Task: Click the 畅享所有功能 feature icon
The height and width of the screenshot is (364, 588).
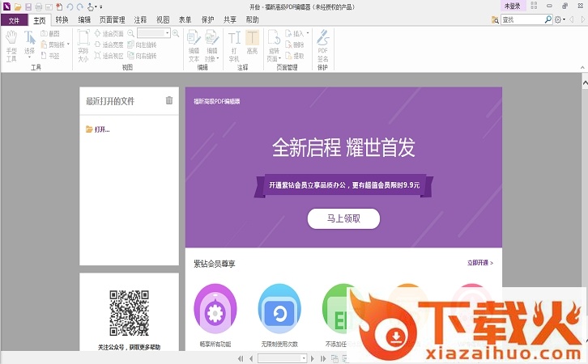Action: 215,308
